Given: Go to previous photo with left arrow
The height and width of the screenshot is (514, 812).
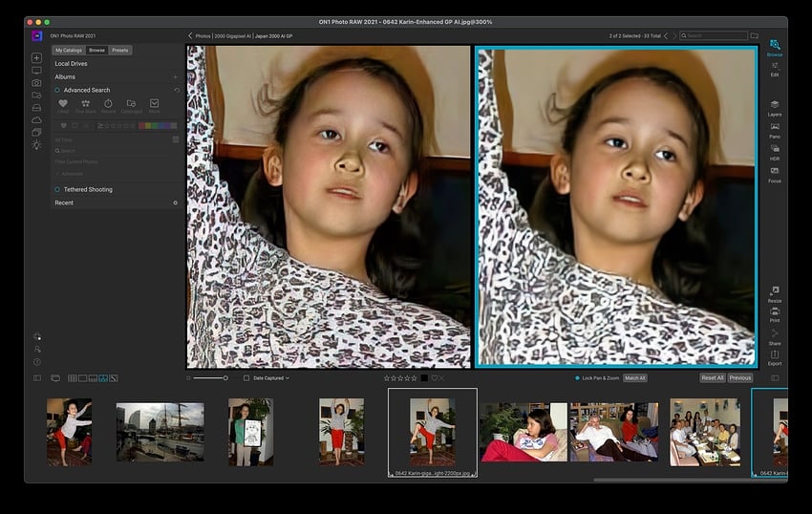Looking at the screenshot, I should point(666,35).
